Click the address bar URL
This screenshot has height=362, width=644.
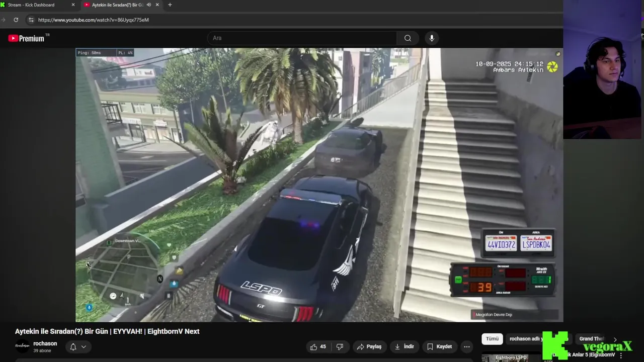coord(94,20)
